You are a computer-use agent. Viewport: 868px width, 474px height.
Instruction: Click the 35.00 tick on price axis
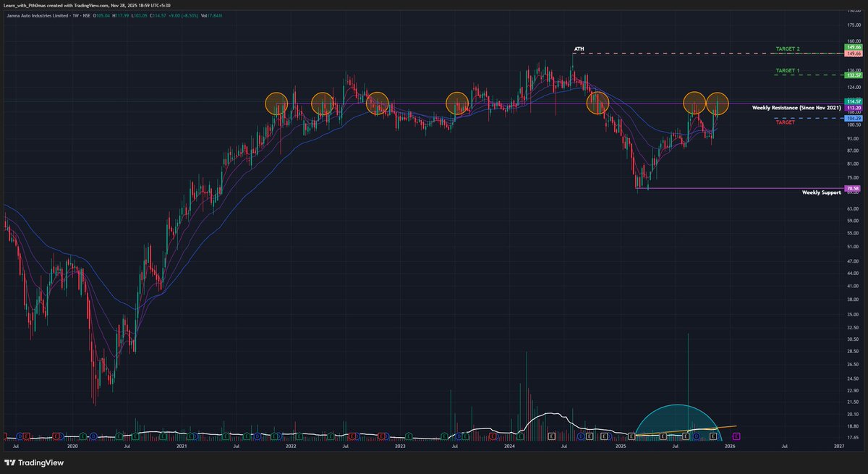[854, 316]
